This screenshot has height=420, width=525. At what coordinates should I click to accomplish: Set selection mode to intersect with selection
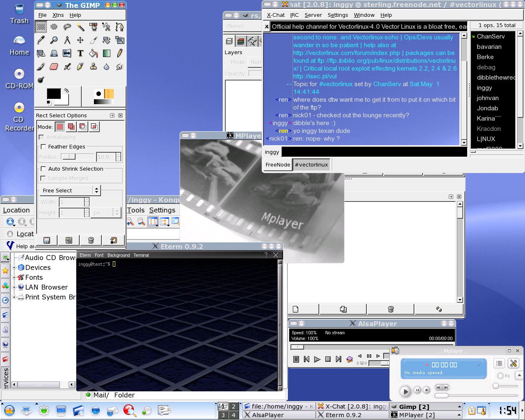point(94,127)
